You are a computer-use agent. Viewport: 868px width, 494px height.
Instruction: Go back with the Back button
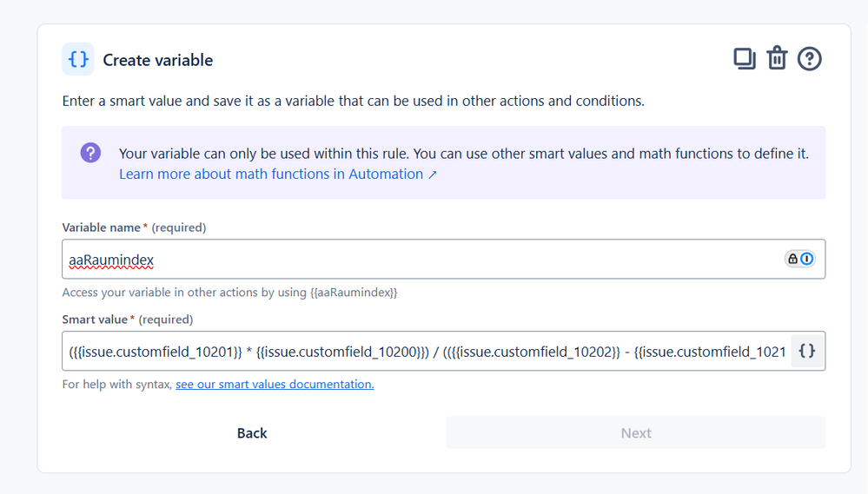tap(252, 433)
